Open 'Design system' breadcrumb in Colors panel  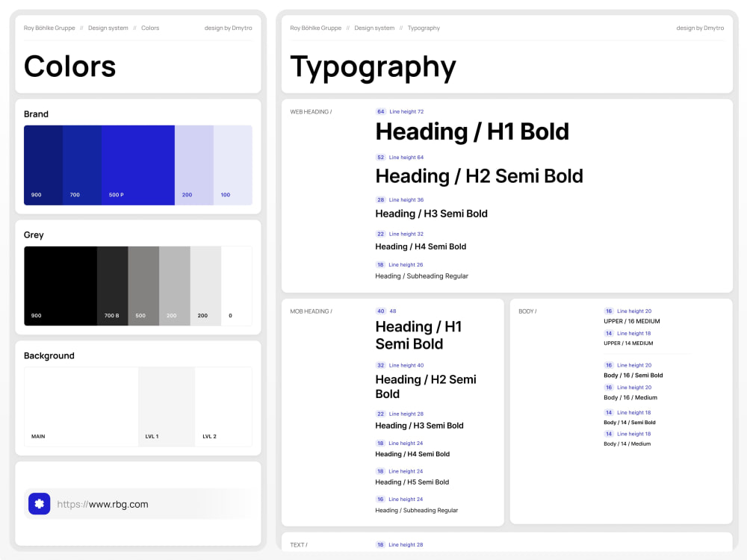click(x=108, y=28)
